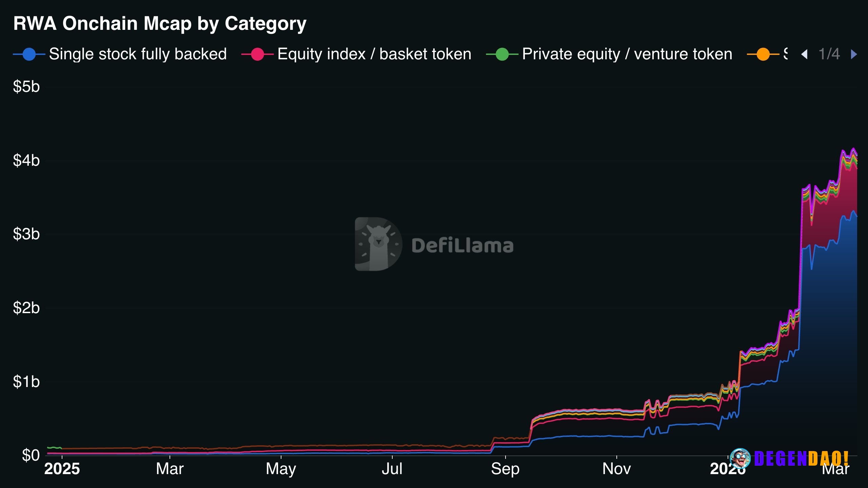Click the blue legend marker dot

pyautogui.click(x=29, y=54)
